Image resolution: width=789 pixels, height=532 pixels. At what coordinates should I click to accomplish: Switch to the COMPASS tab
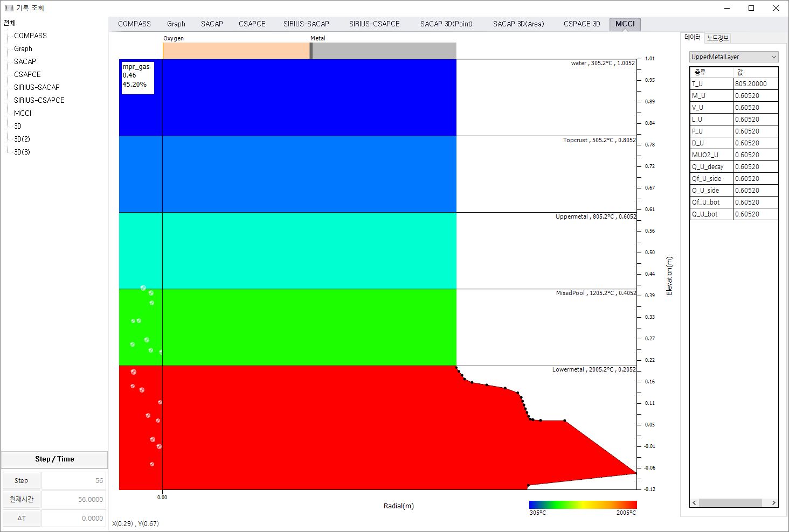[x=134, y=24]
